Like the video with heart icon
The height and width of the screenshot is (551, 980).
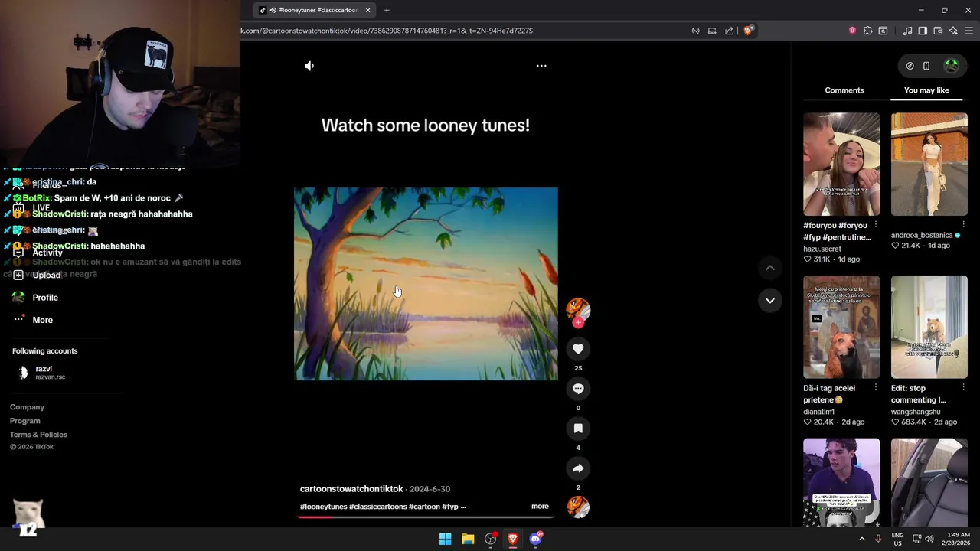pos(578,349)
